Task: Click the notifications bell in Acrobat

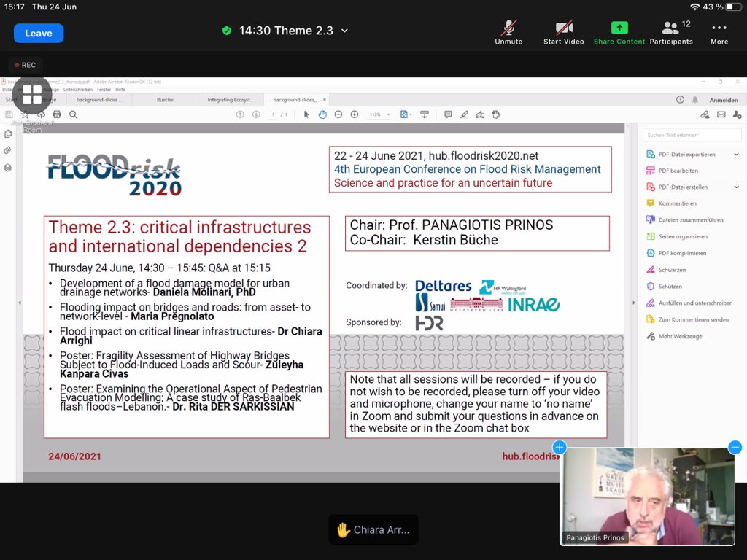Action: 695,99
